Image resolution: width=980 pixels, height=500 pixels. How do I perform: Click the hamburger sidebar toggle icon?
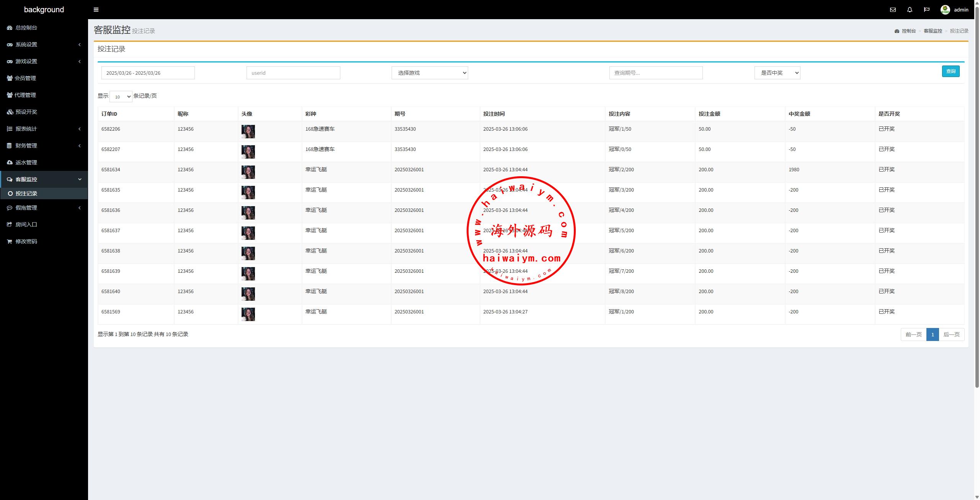pos(96,10)
